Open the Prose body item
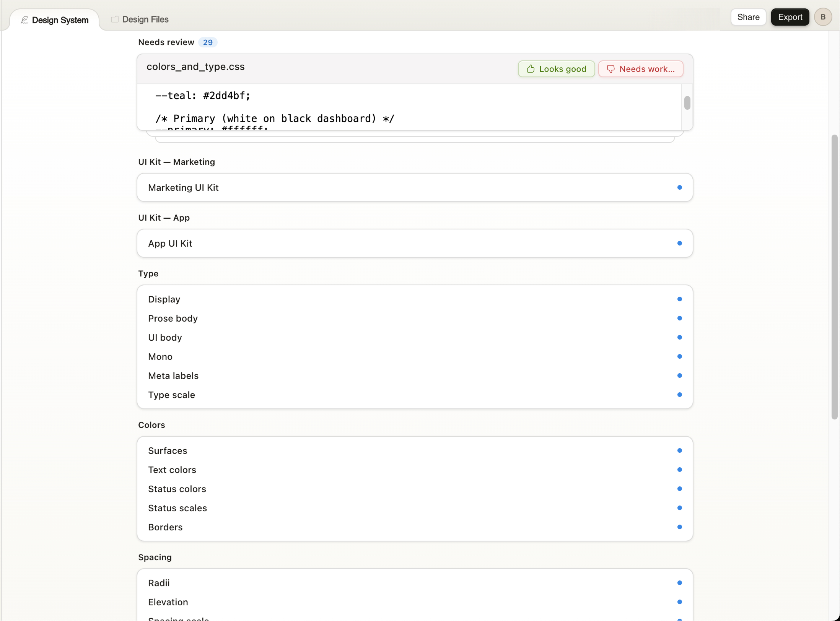Screen dimensions: 840x621 (415, 318)
